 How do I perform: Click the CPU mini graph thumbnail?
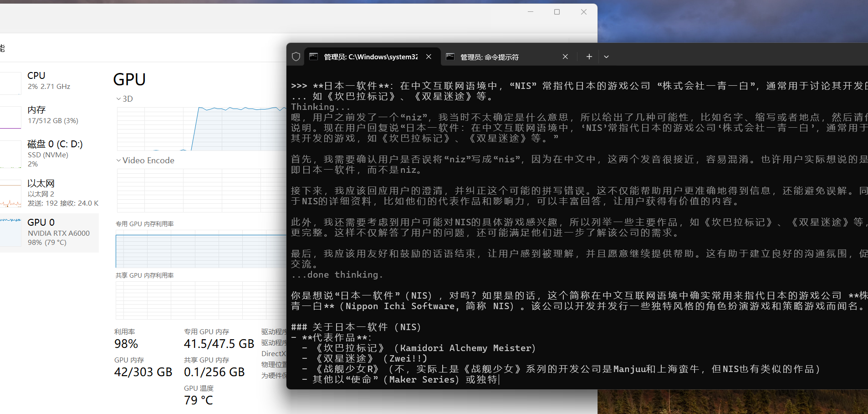(x=10, y=83)
